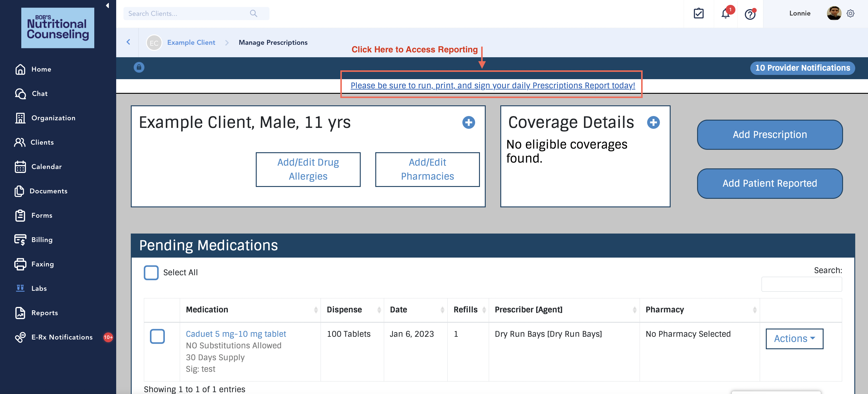Collapse the sidebar arrow

tap(107, 5)
